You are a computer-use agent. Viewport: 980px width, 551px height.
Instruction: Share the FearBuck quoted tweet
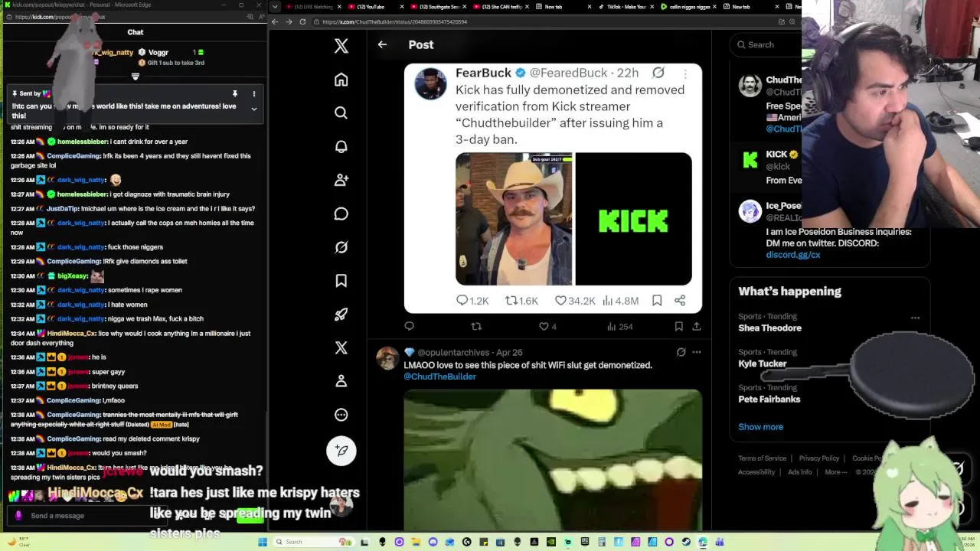coord(680,301)
